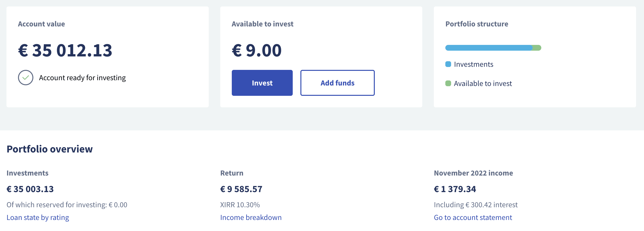The width and height of the screenshot is (644, 231).
Task: Click the November 2022 income amount
Action: [x=455, y=189]
